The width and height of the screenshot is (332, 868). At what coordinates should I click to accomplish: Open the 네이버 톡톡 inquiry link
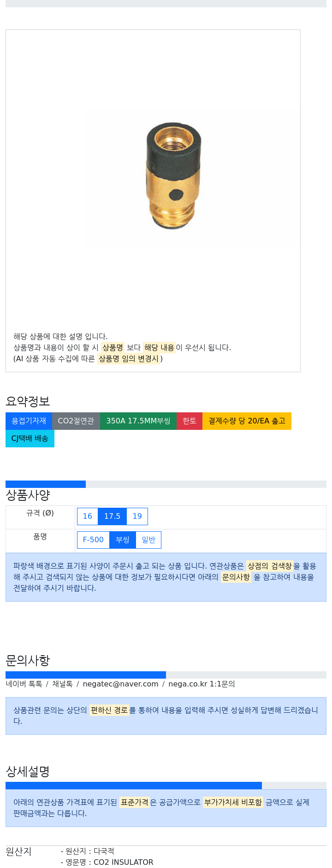click(x=24, y=684)
